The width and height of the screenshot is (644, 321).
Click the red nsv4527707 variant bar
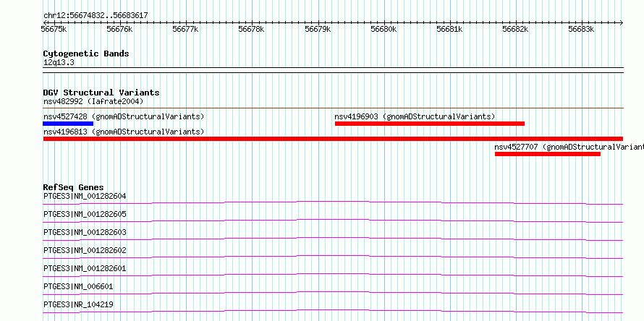coord(548,154)
